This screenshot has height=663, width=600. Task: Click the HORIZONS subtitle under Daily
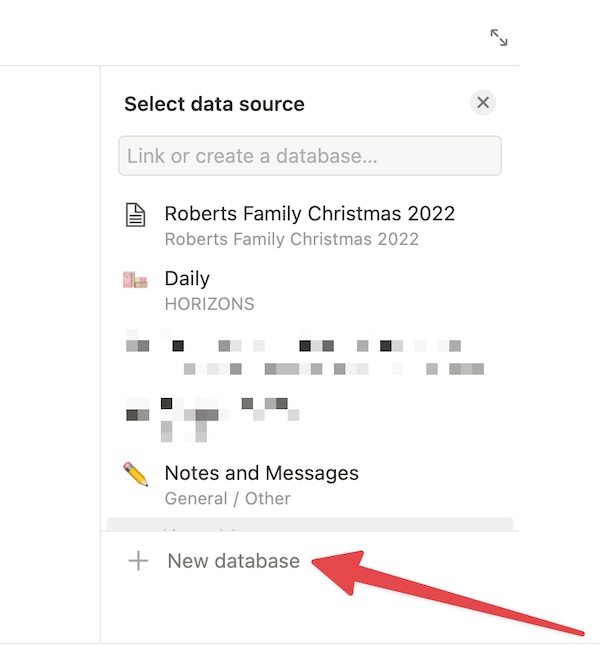209,304
